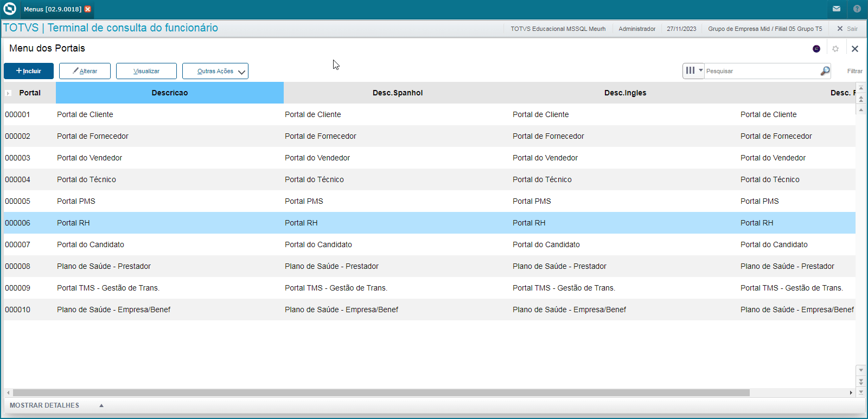
Task: Sort by the Descricao column header
Action: (x=170, y=93)
